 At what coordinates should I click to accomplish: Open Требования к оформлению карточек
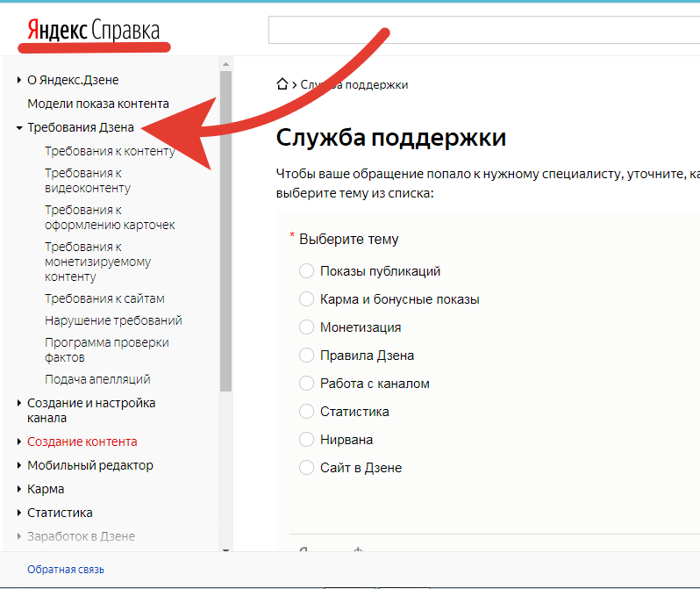110,218
